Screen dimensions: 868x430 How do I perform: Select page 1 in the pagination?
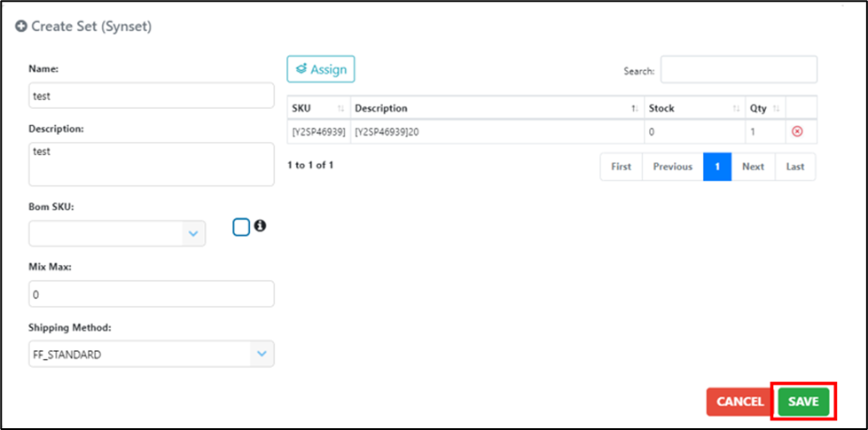717,167
